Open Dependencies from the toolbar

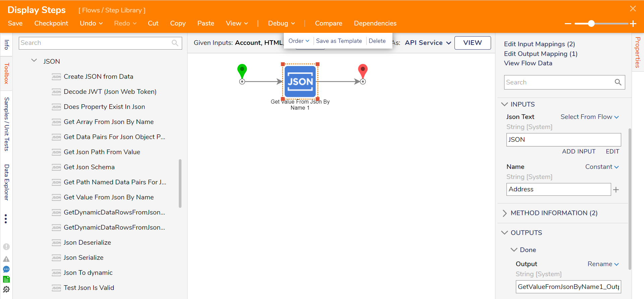tap(375, 23)
